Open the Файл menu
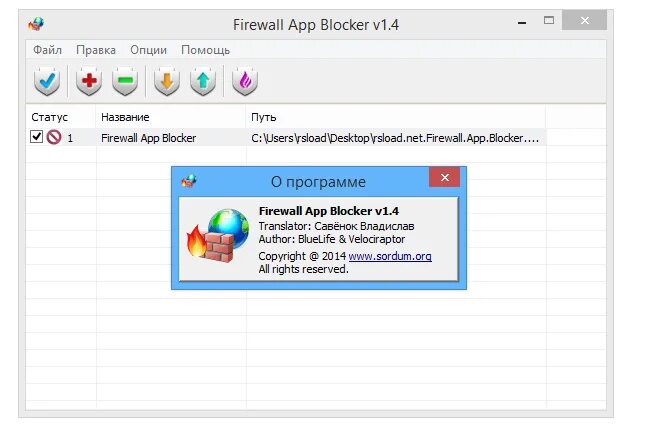 tap(48, 50)
